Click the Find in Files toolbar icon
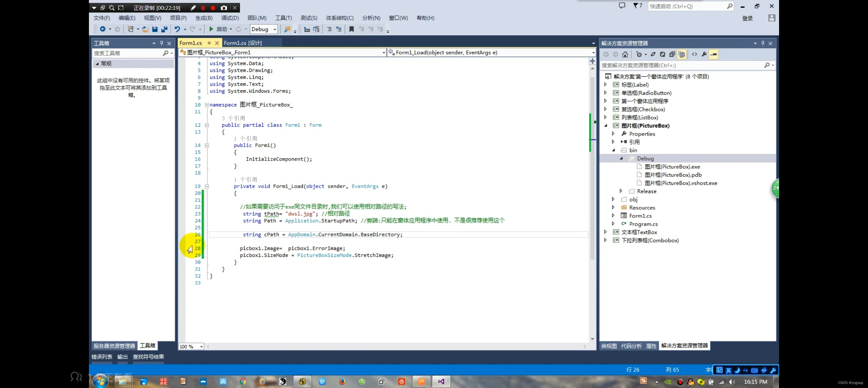The height and width of the screenshot is (388, 868). [287, 29]
